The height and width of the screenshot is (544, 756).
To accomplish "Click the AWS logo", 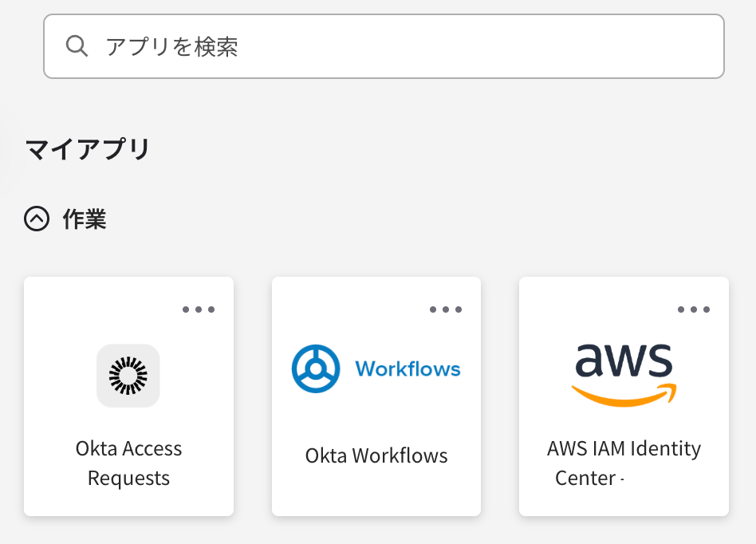I will pos(624,375).
